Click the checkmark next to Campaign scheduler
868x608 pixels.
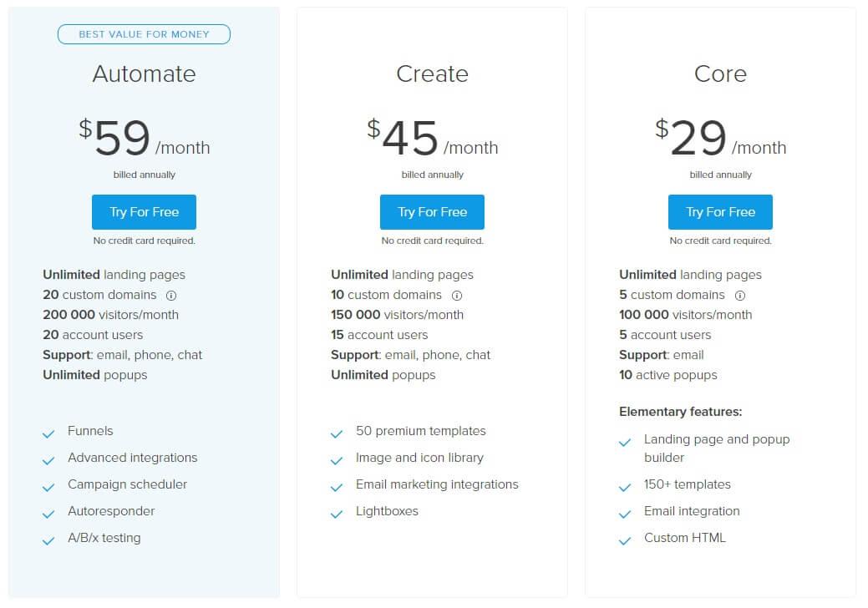pos(48,488)
